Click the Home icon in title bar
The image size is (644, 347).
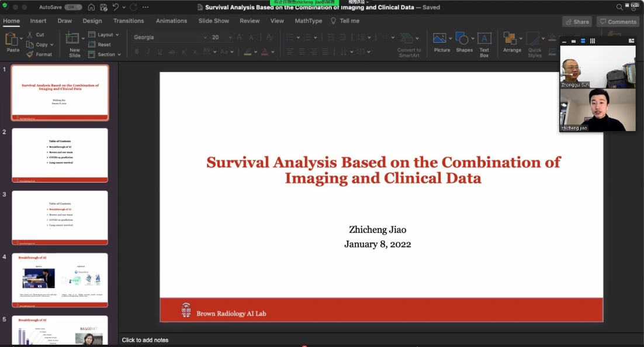pyautogui.click(x=91, y=7)
